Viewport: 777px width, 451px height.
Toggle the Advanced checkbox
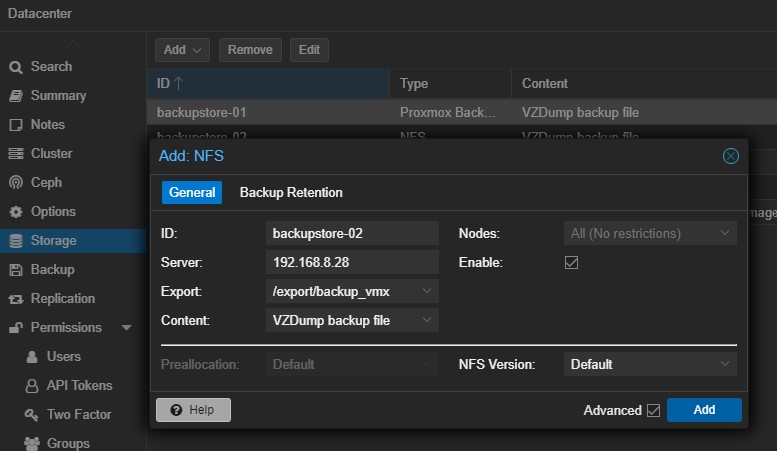click(x=654, y=410)
